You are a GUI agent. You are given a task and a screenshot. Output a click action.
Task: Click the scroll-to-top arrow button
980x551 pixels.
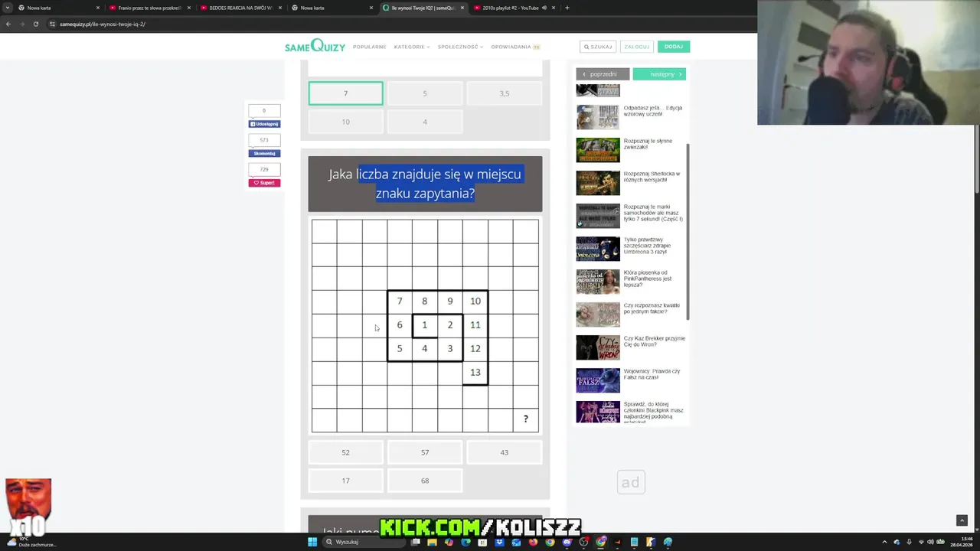(x=962, y=520)
